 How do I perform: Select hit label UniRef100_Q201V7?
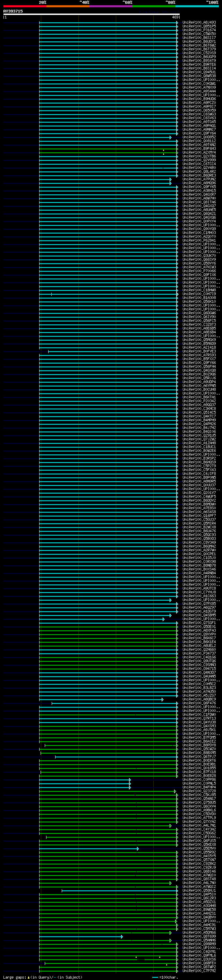click(199, 493)
